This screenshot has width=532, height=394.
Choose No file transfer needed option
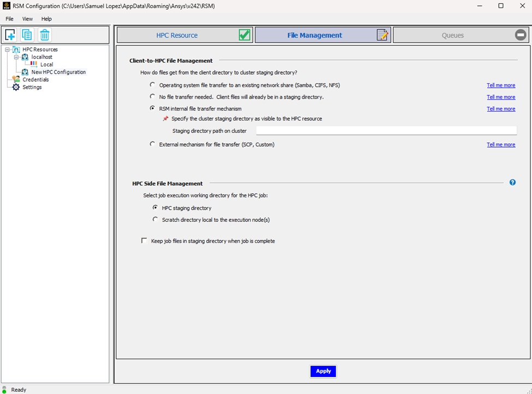(152, 96)
